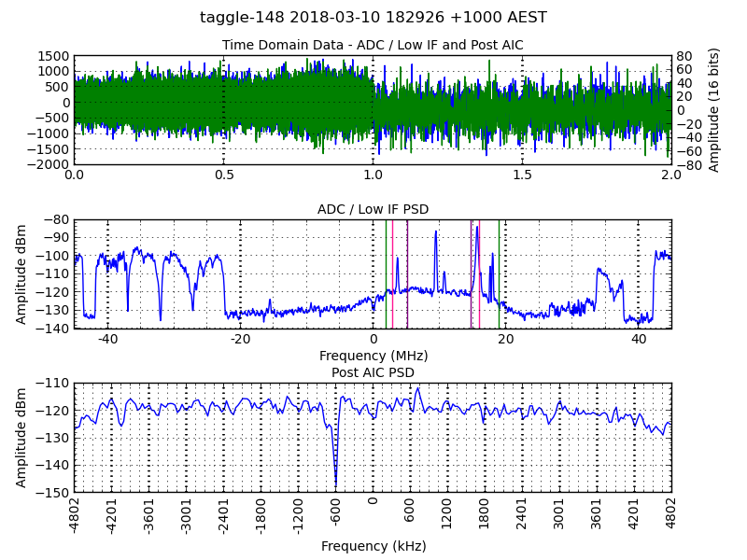
Task: Select the 'Amplitude dBm' label of the Post AIC plot
Action: click(21, 438)
